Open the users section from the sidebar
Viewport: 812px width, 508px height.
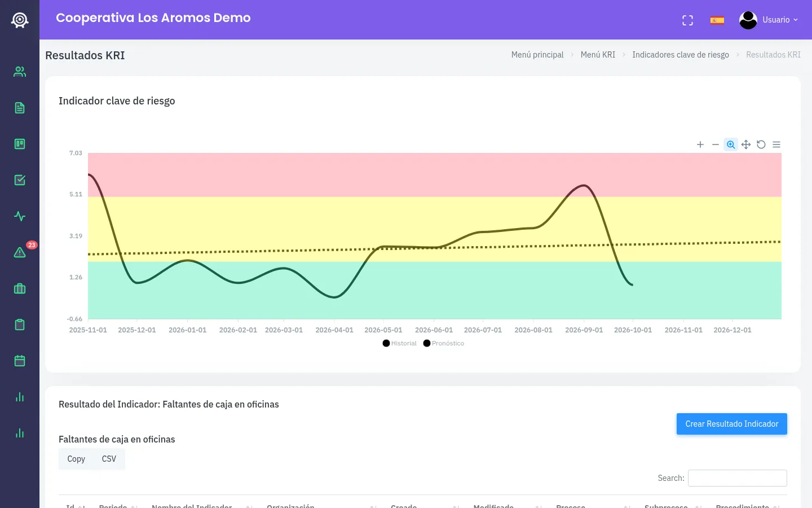pyautogui.click(x=20, y=72)
